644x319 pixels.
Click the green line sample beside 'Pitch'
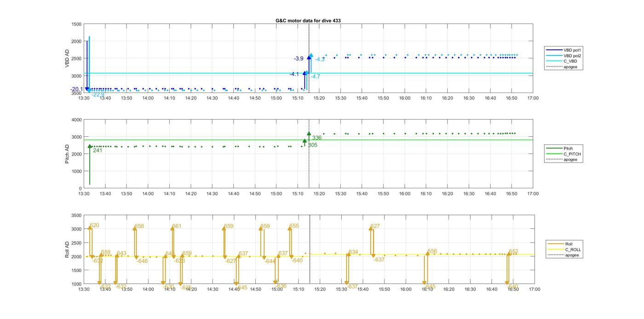(554, 148)
